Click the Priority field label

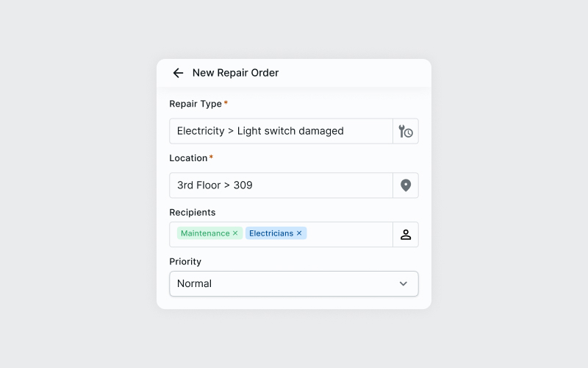click(x=185, y=262)
